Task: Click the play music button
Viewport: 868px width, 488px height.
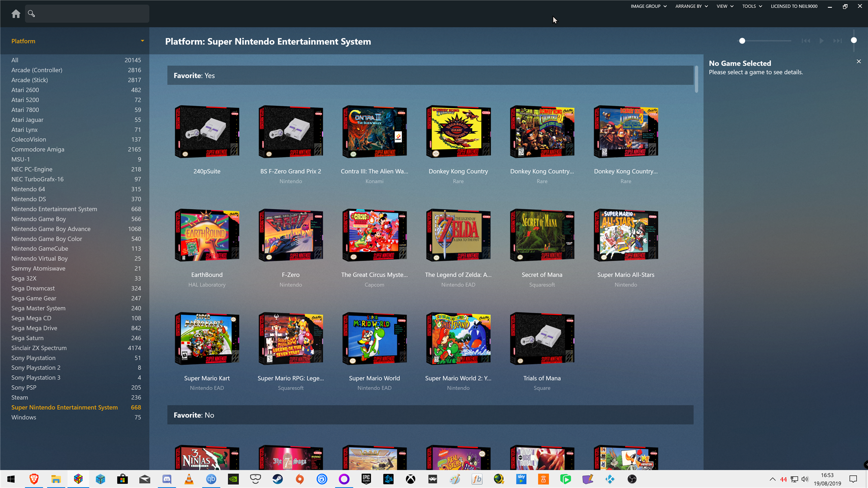Action: 821,41
